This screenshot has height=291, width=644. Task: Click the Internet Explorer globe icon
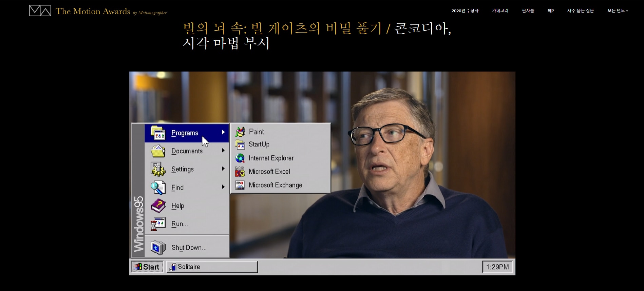click(240, 158)
